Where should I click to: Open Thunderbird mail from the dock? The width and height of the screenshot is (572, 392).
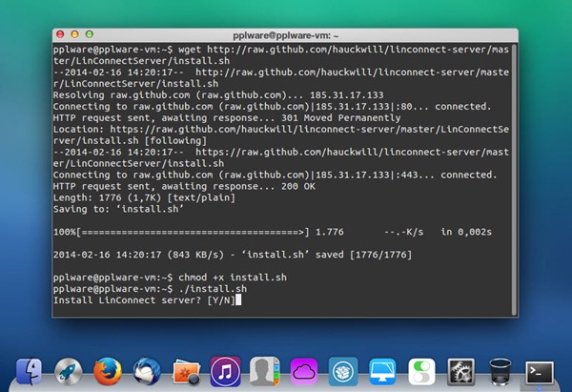click(x=147, y=372)
